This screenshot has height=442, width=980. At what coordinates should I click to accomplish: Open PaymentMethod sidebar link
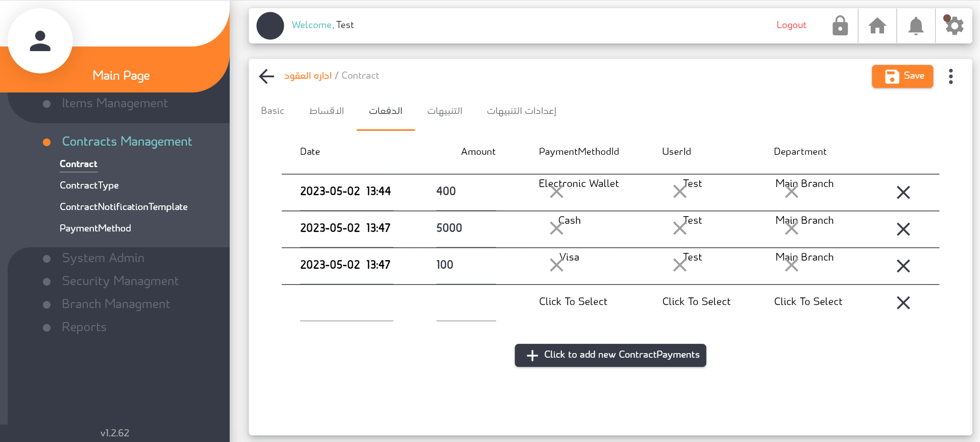[95, 228]
